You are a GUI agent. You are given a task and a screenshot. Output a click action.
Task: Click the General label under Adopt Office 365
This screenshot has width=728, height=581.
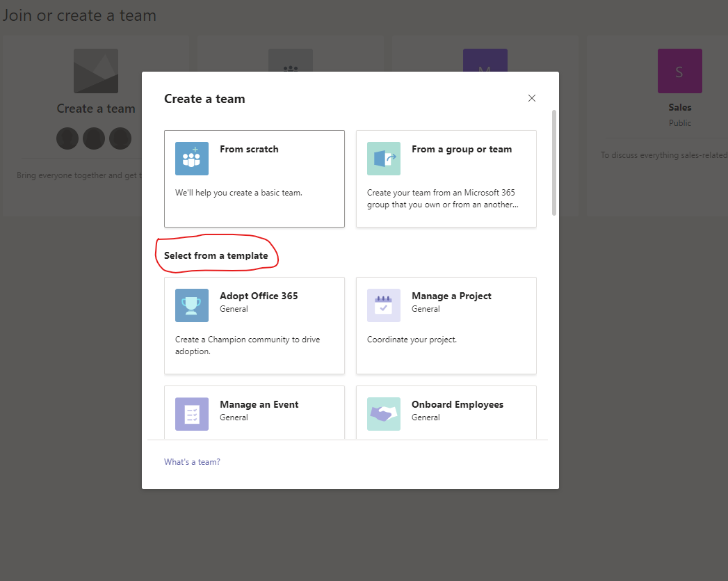[x=234, y=309]
